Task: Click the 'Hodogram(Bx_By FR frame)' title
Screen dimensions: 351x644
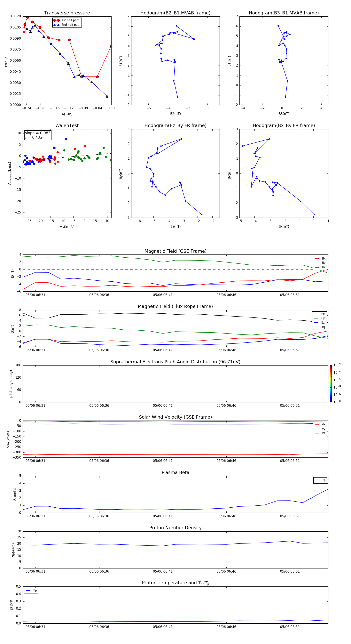Action: tap(284, 125)
